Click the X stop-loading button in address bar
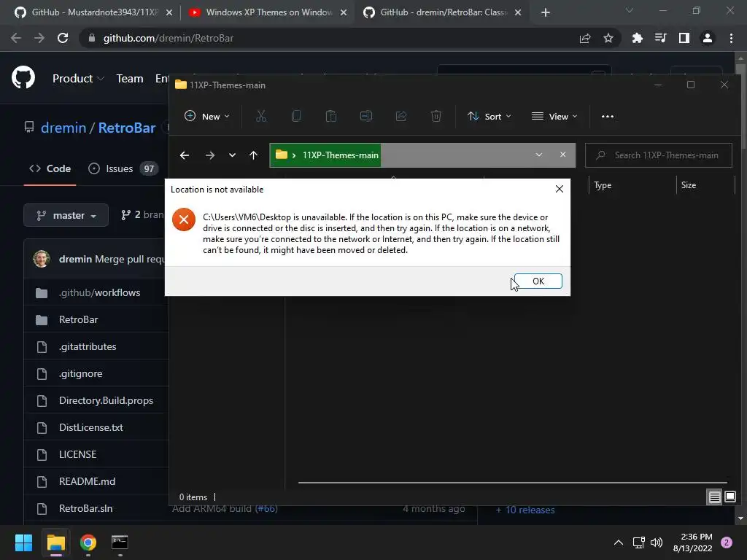Viewport: 747px width, 560px height. pos(562,155)
